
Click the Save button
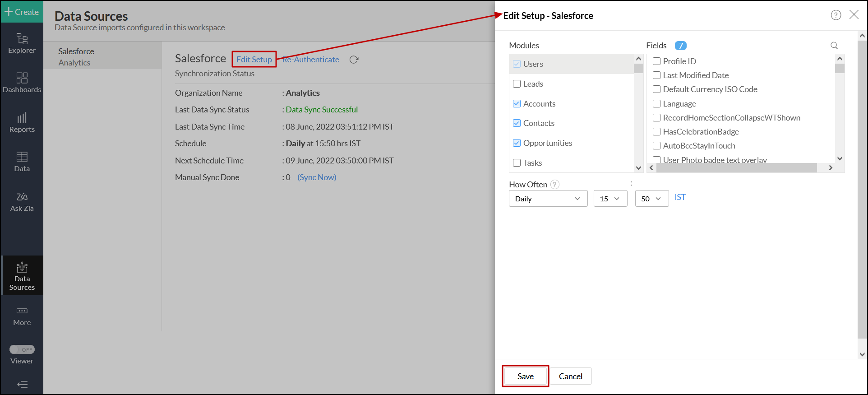(x=526, y=376)
